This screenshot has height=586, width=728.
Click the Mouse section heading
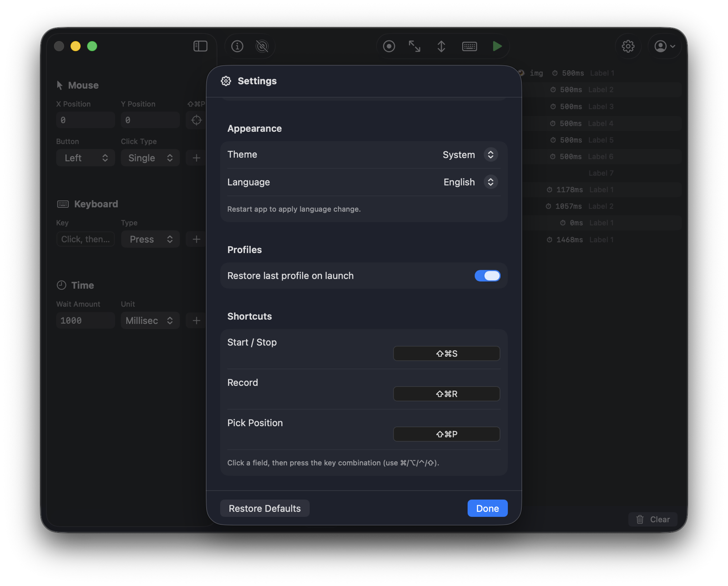coord(83,85)
